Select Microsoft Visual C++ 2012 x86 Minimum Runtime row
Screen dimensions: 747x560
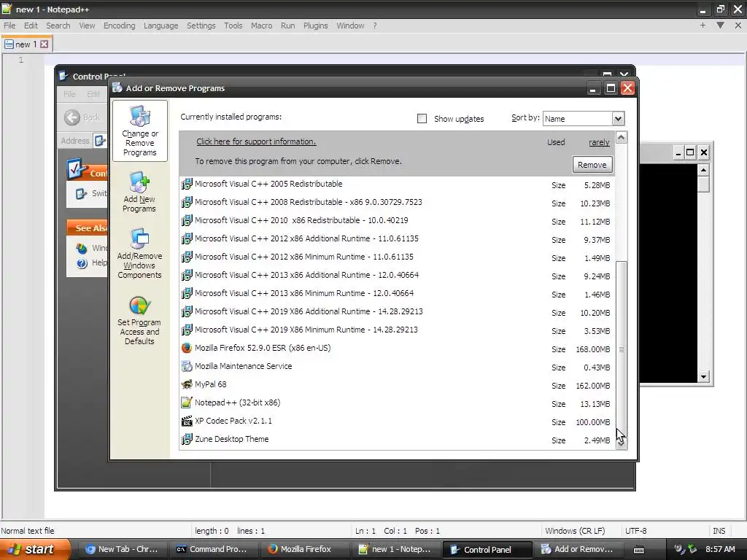tap(397, 257)
